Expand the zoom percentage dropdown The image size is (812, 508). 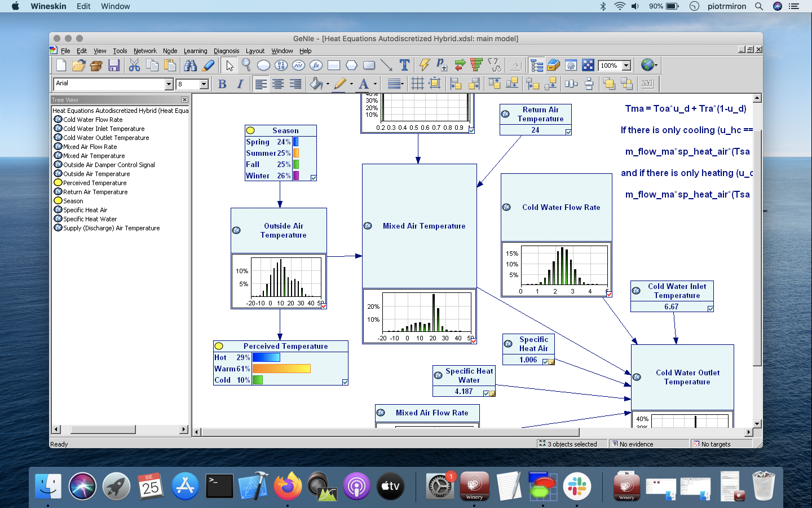pos(626,65)
